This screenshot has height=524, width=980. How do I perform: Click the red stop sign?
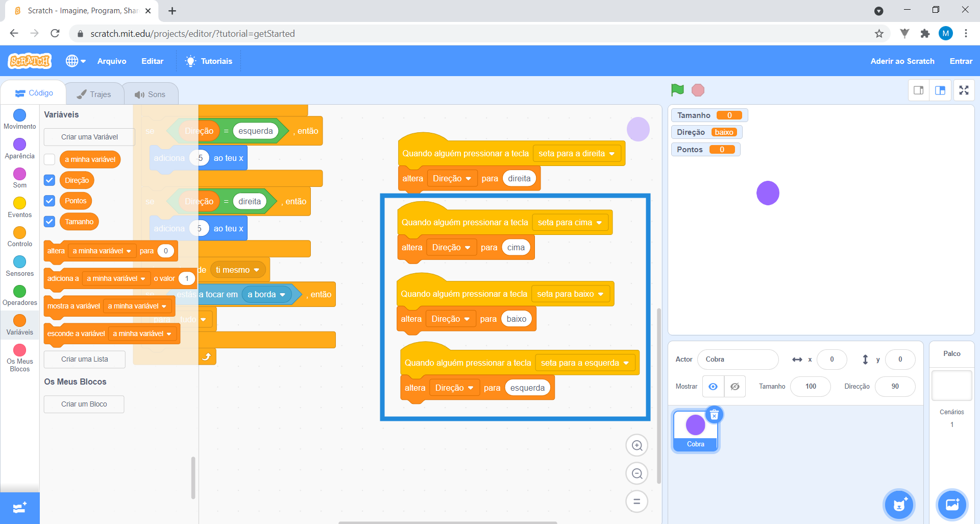(x=698, y=90)
